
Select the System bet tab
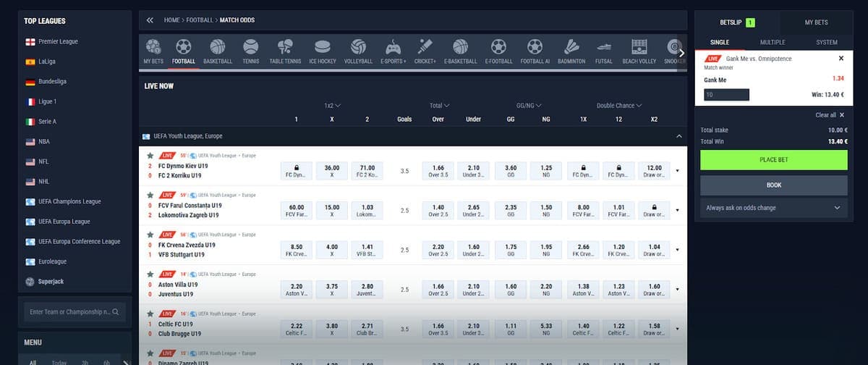coord(826,42)
